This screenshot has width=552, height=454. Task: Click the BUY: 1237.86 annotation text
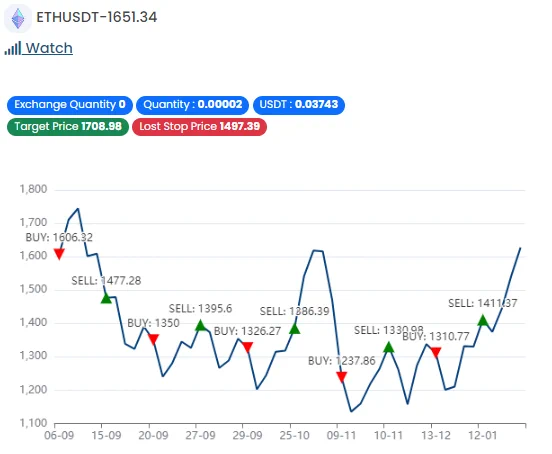click(341, 361)
